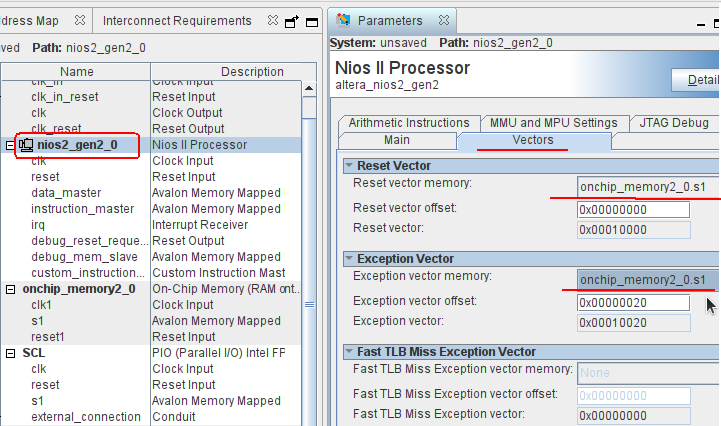Open the Reset vector memory dropdown
Screen dimensions: 721x426
[x=648, y=187]
